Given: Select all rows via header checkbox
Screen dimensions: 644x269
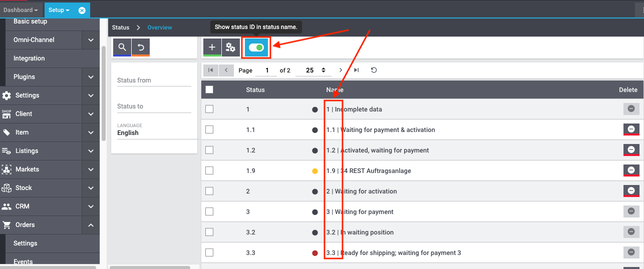Looking at the screenshot, I should point(209,89).
